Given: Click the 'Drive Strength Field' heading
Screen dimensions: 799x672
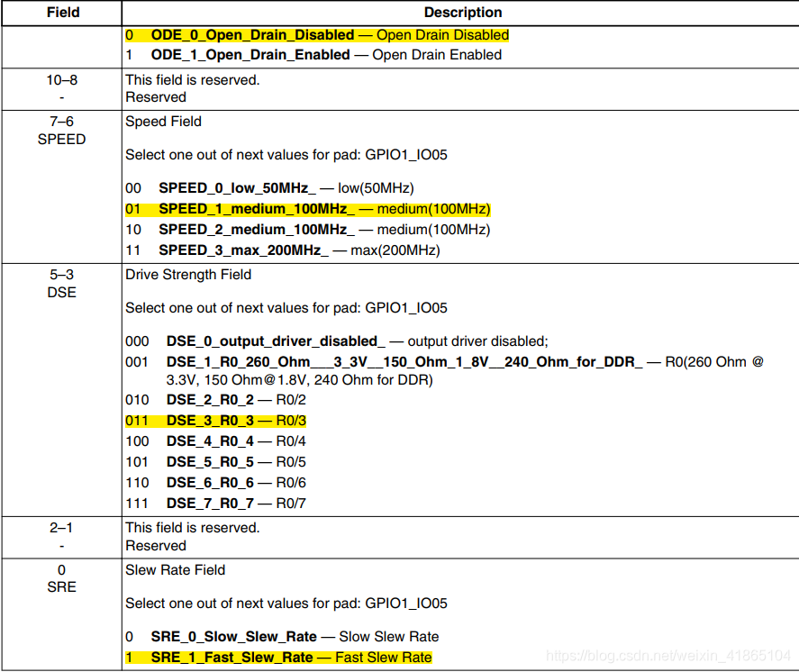Looking at the screenshot, I should click(188, 275).
